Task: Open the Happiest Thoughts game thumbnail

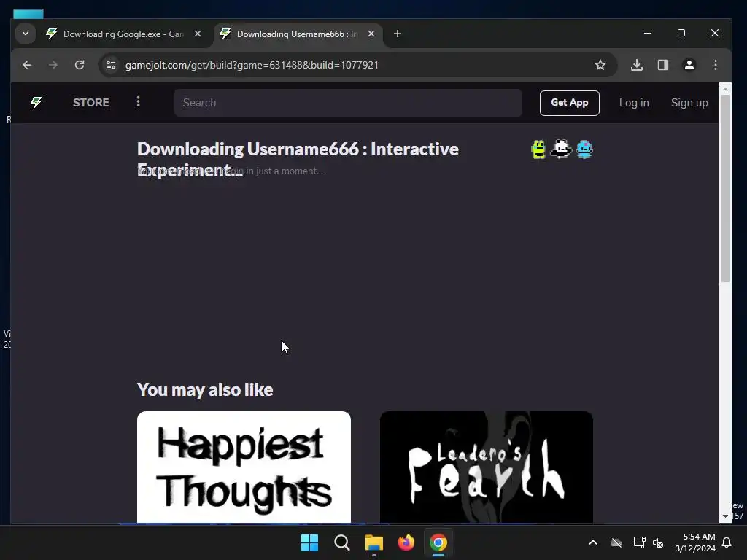Action: pyautogui.click(x=244, y=467)
